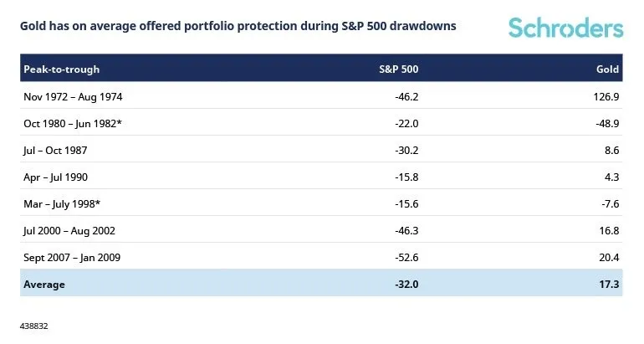
Task: Click the reference number 438832
Action: (35, 322)
